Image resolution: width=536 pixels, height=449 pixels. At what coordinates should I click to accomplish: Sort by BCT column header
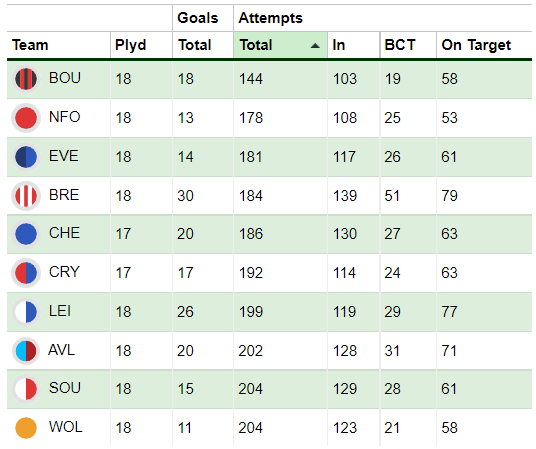[x=400, y=45]
